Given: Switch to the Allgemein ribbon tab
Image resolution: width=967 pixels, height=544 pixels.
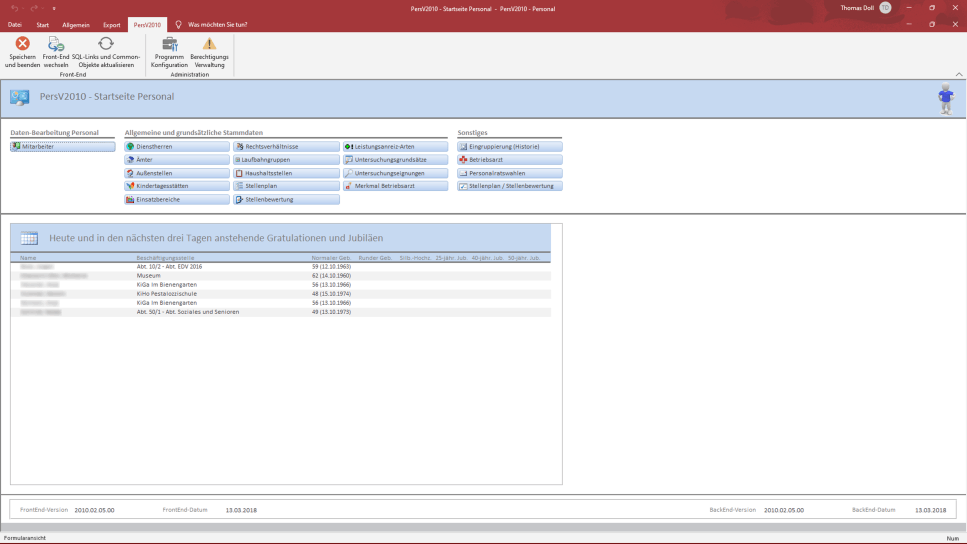Looking at the screenshot, I should (x=75, y=24).
